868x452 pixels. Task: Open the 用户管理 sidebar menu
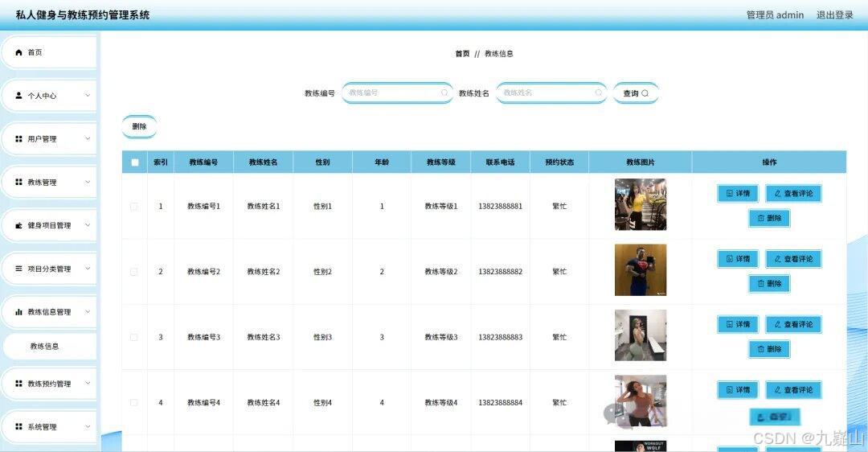pos(49,138)
